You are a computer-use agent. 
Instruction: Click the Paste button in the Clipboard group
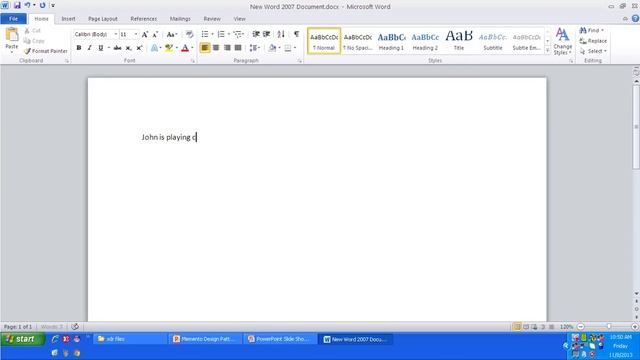[x=12, y=40]
